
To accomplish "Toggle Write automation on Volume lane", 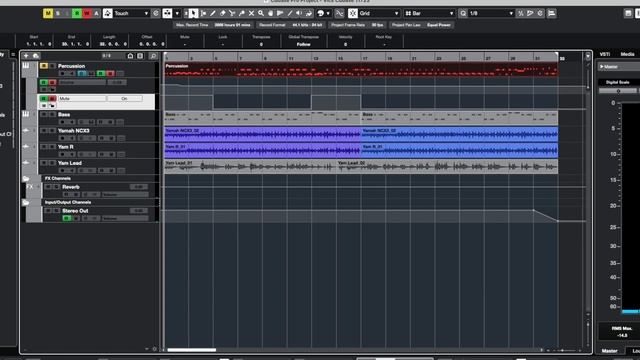I will tap(52, 82).
